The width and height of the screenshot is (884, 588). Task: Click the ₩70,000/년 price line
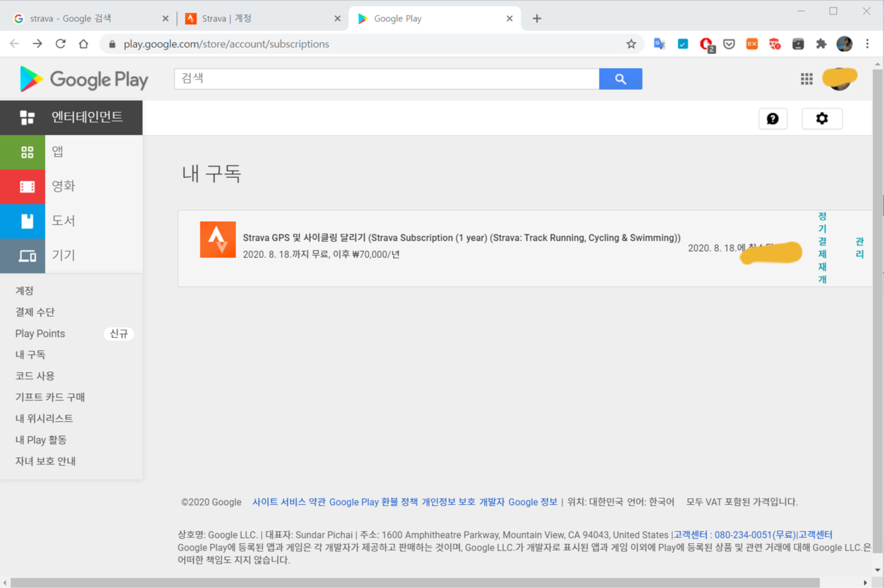(x=321, y=255)
